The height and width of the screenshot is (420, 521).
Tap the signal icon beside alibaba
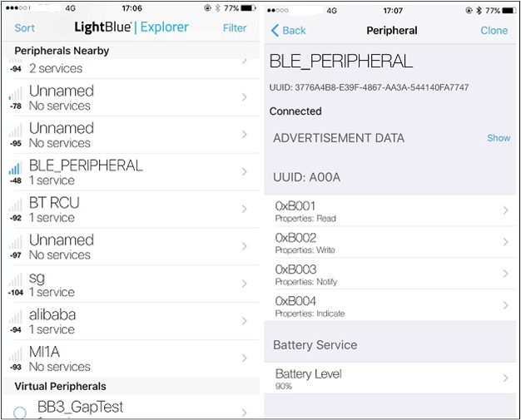click(16, 317)
